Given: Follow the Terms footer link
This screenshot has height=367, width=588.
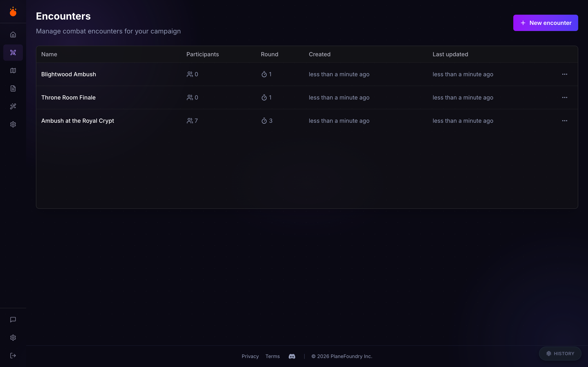Looking at the screenshot, I should pos(272,356).
